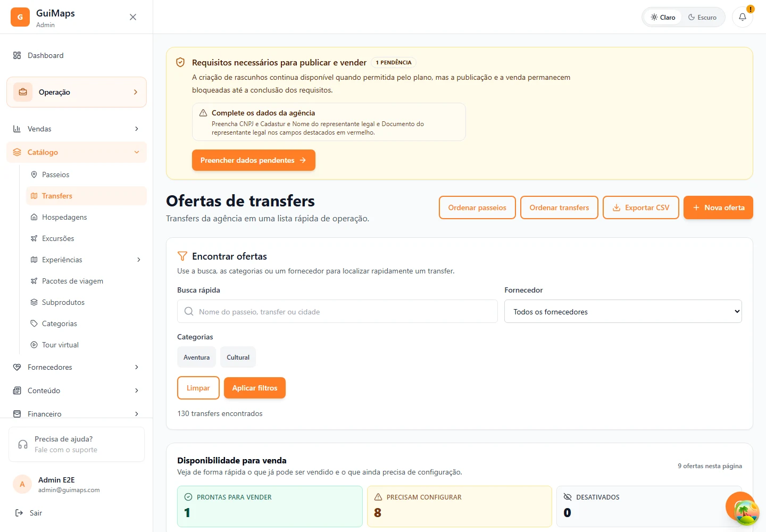
Task: Expand the Operação section chevron
Action: pos(136,92)
